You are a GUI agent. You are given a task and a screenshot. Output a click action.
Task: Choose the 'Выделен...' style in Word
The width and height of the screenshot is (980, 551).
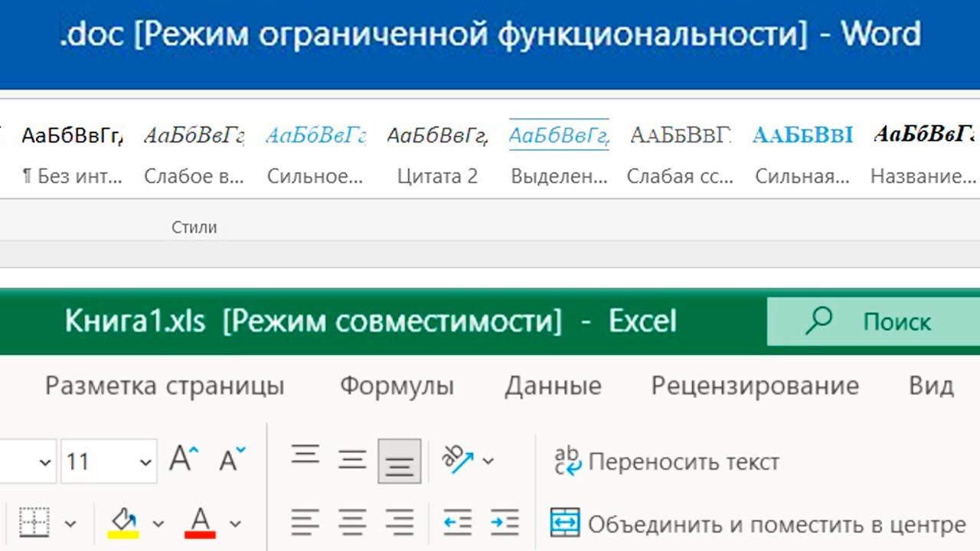pos(559,155)
